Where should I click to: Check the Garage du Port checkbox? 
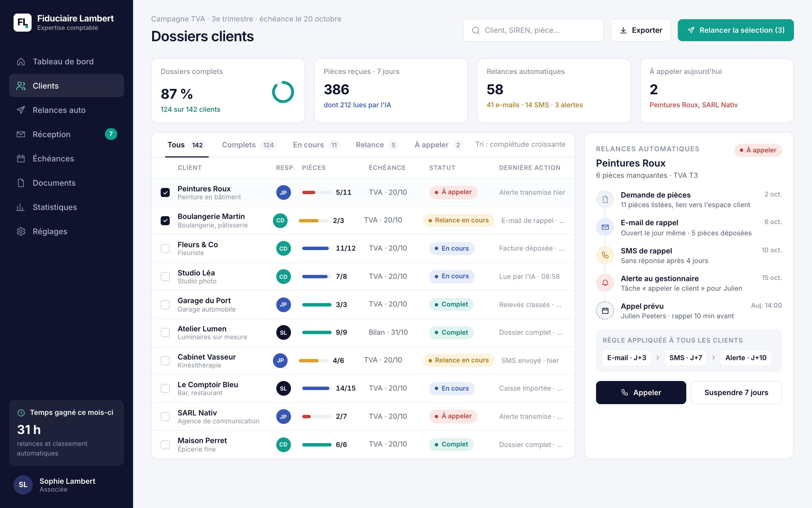click(x=165, y=305)
